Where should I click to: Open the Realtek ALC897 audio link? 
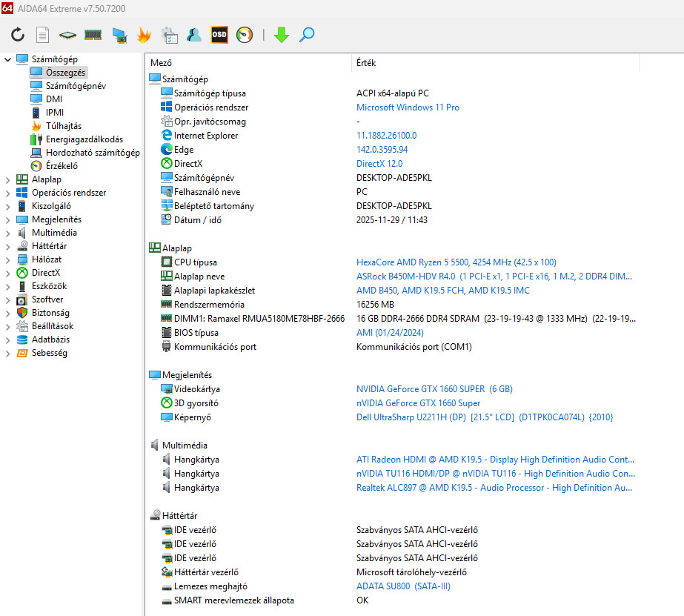pyautogui.click(x=494, y=488)
